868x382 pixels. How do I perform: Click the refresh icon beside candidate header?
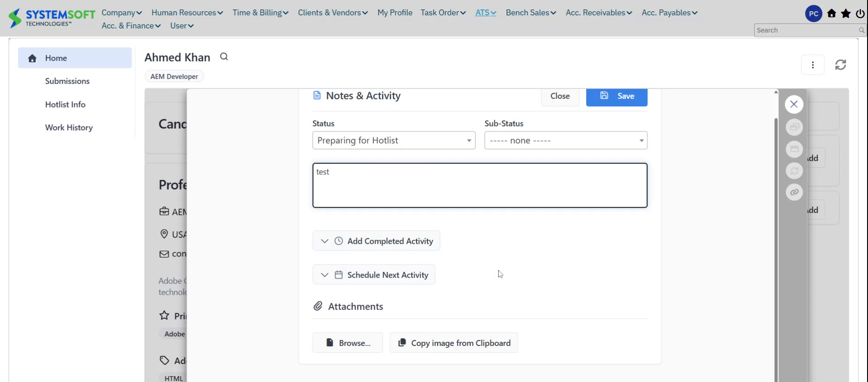coord(840,65)
